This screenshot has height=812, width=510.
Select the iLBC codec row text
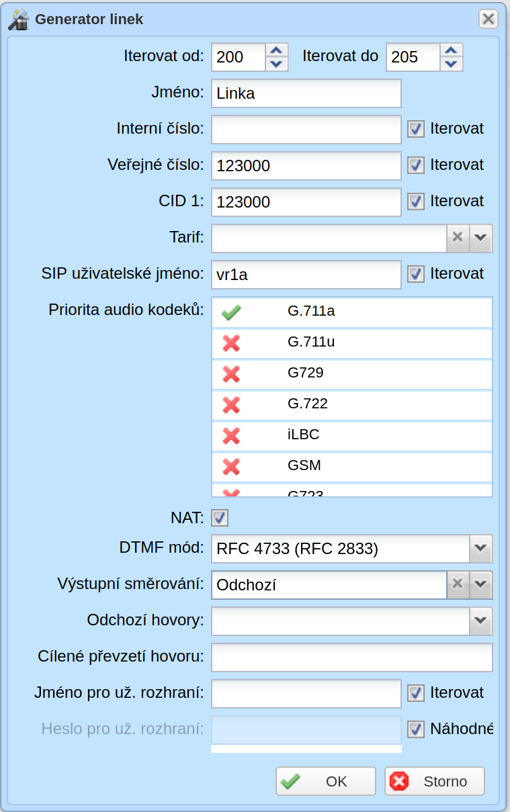coord(303,435)
